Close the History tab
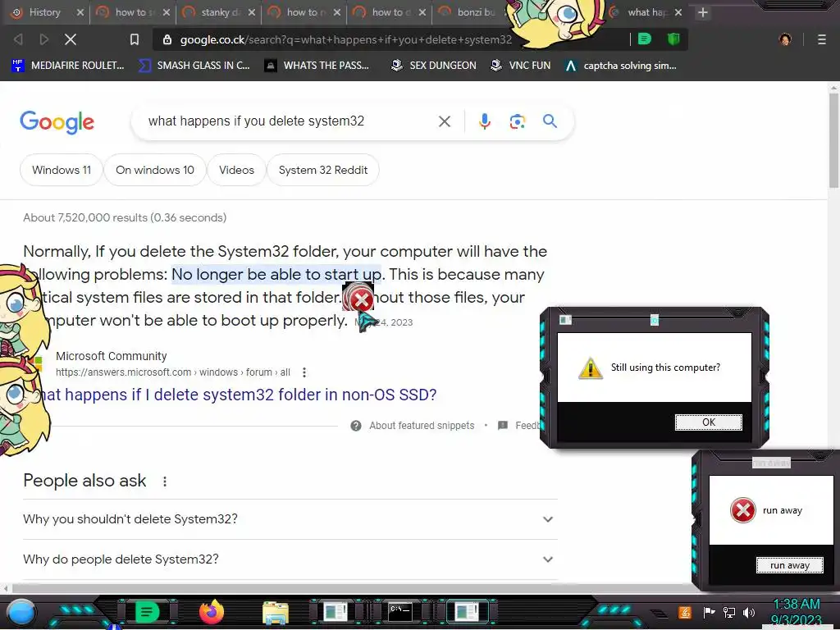 point(80,12)
